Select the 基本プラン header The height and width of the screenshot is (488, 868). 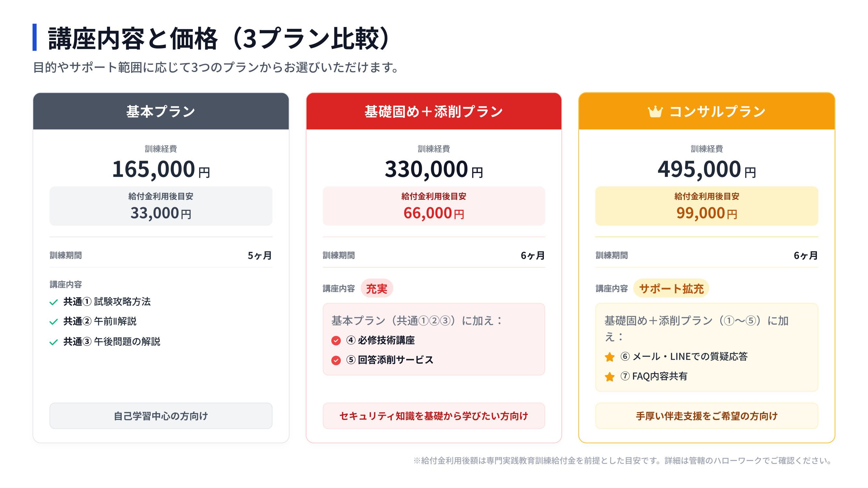[x=161, y=112]
